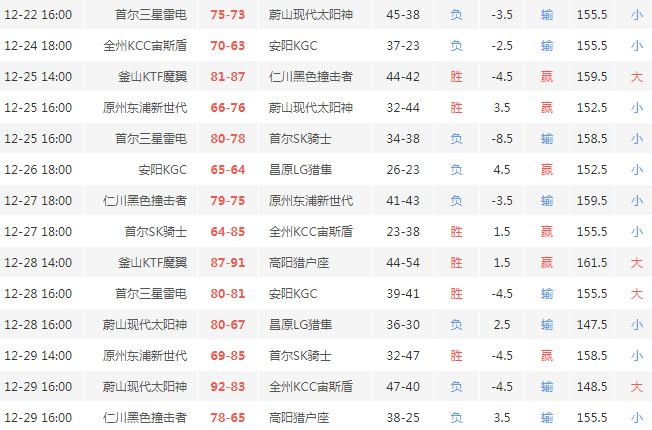Select halftime score 32-44

pyautogui.click(x=403, y=108)
